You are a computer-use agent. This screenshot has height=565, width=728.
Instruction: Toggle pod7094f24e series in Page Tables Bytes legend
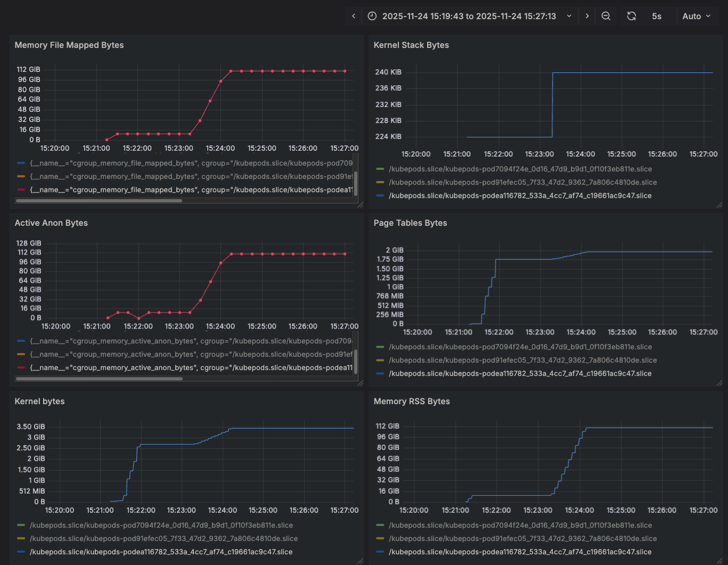click(520, 347)
